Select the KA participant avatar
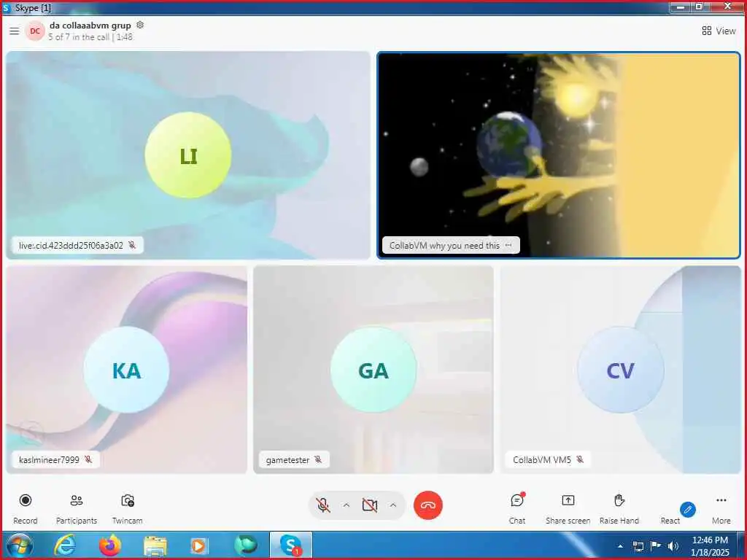This screenshot has height=560, width=747. click(126, 370)
